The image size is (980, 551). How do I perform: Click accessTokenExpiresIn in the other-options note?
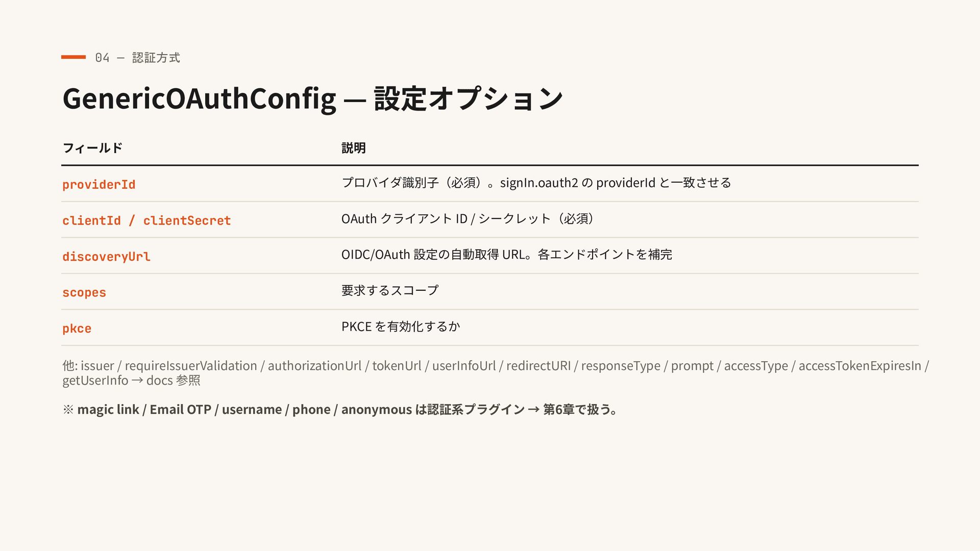pos(860,366)
